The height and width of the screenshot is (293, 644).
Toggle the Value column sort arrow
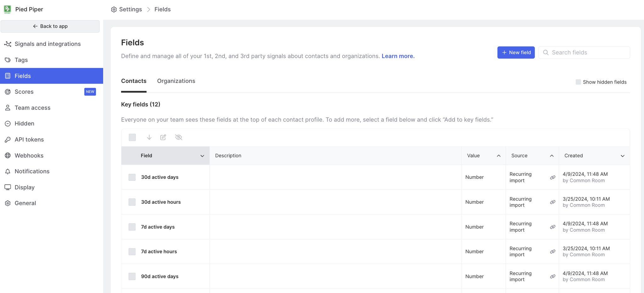pyautogui.click(x=498, y=156)
